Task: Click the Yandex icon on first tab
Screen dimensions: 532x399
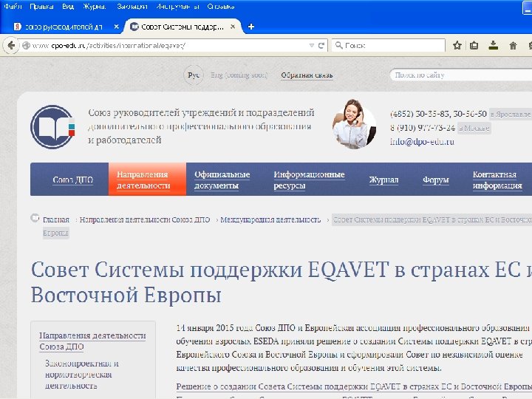Action: click(17, 27)
